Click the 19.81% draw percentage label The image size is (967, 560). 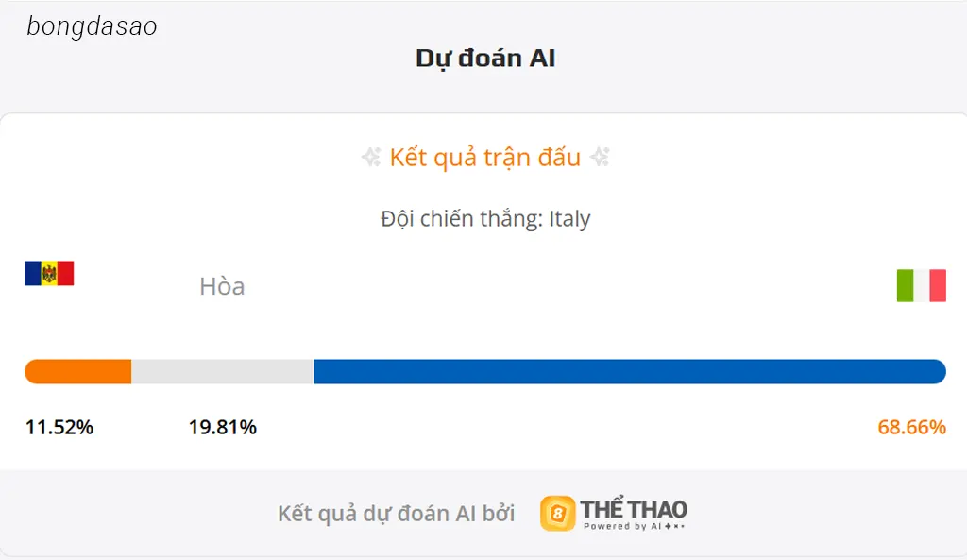pos(222,427)
